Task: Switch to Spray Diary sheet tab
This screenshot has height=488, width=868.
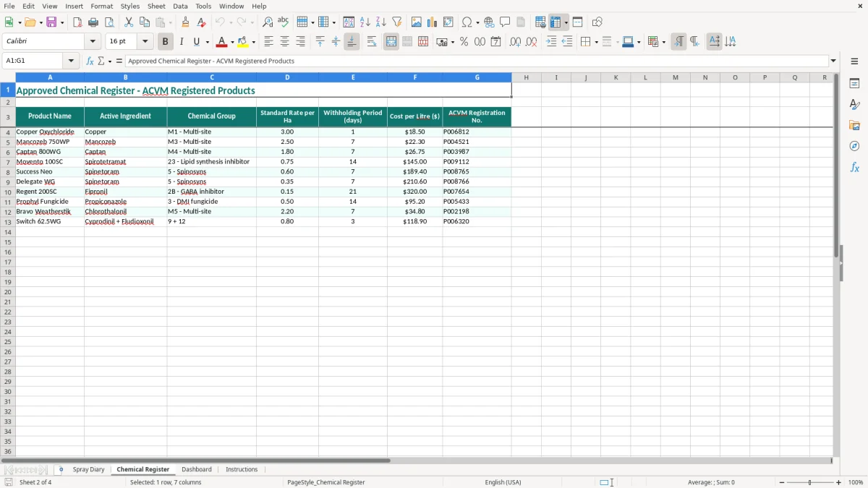Action: 89,469
